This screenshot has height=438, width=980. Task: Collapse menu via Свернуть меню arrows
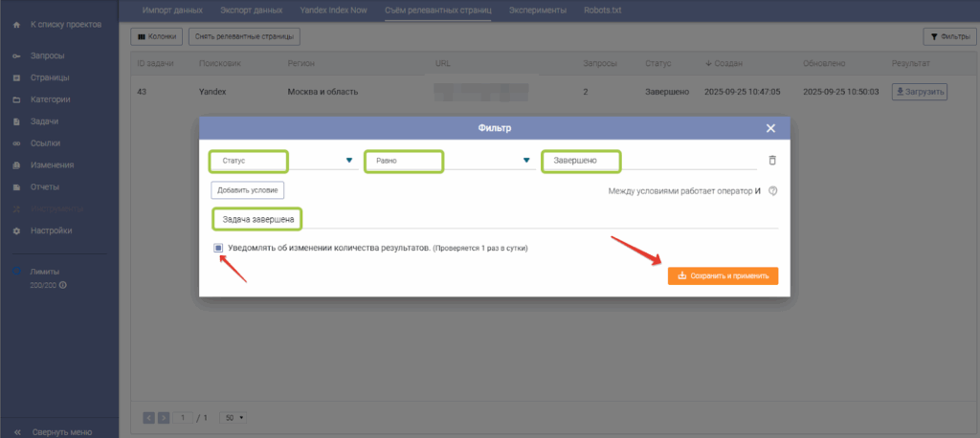[x=16, y=430]
